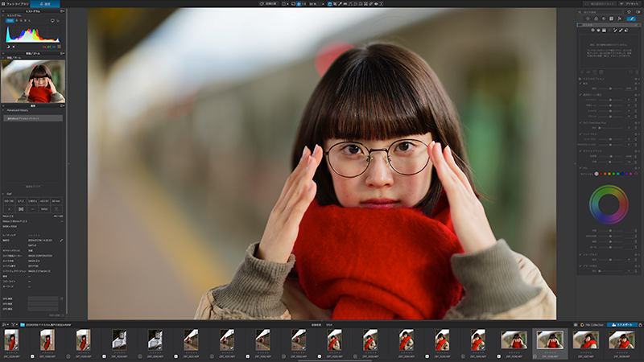
Task: Click the blue エクスポート export button
Action: pyautogui.click(x=622, y=325)
